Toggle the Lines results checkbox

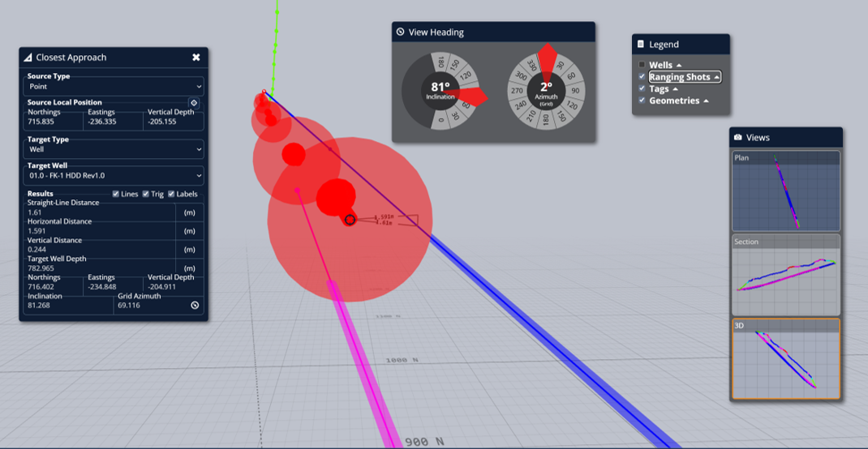[116, 194]
